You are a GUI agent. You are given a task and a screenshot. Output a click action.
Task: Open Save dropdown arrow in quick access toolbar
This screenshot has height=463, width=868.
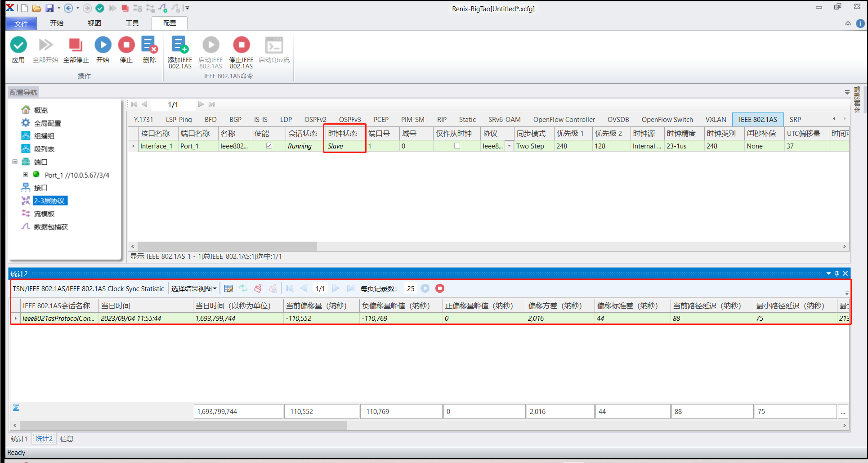click(x=58, y=8)
